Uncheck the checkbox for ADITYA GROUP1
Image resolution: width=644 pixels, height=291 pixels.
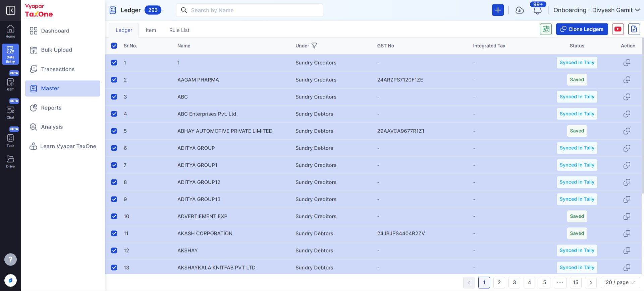pyautogui.click(x=114, y=165)
